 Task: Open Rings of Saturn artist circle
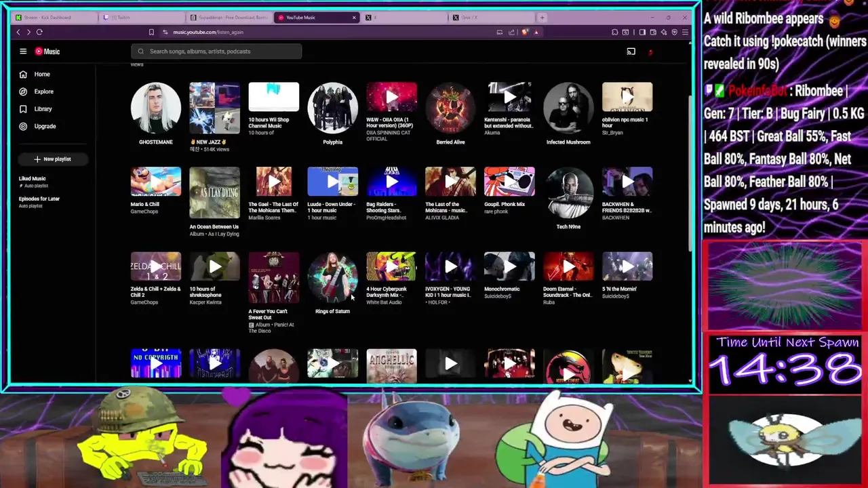(332, 277)
